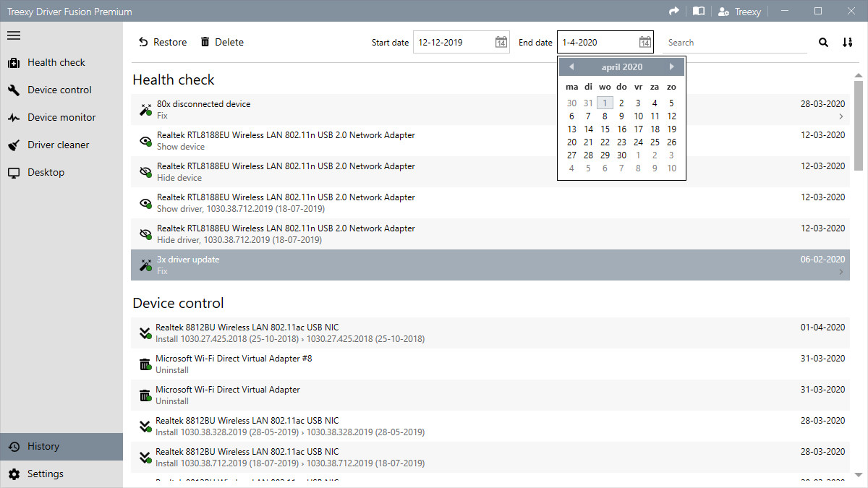Click the Delete button
This screenshot has height=488, width=868.
221,42
